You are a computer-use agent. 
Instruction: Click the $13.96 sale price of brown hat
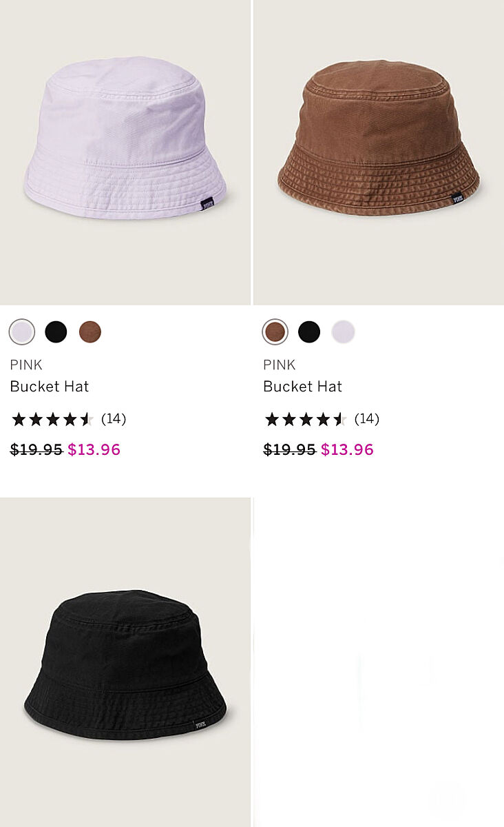pos(348,450)
